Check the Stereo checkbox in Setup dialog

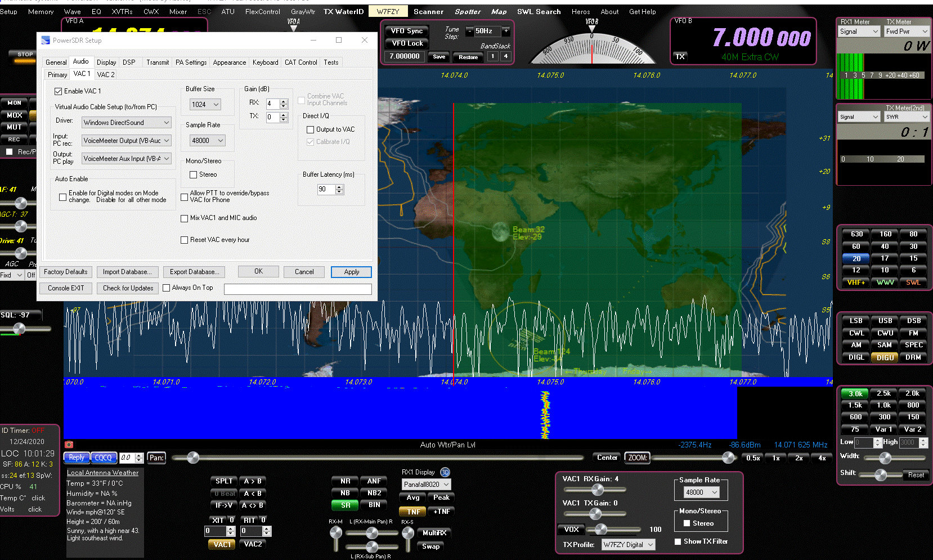[x=193, y=174]
